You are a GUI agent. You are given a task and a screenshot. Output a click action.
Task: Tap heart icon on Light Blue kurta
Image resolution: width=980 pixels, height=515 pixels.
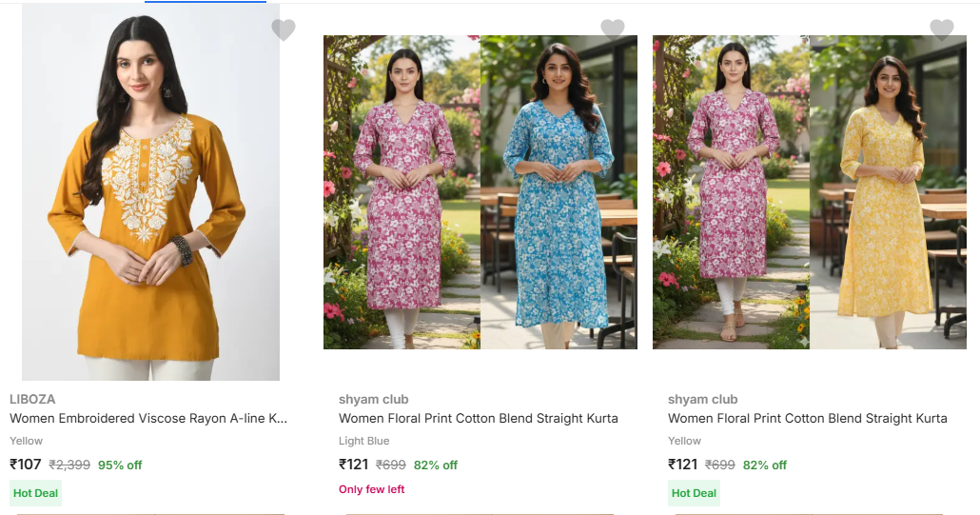point(613,30)
